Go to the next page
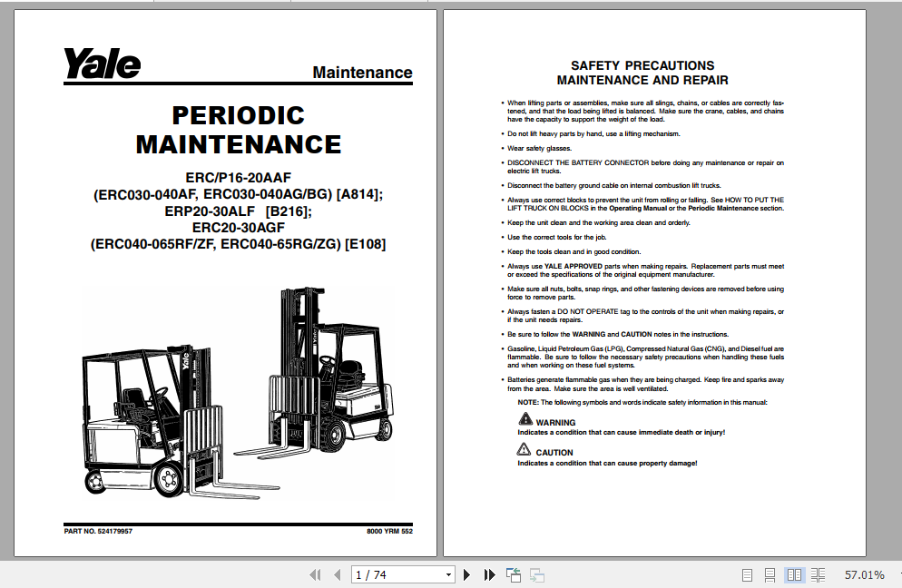The height and width of the screenshot is (588, 902). [467, 574]
